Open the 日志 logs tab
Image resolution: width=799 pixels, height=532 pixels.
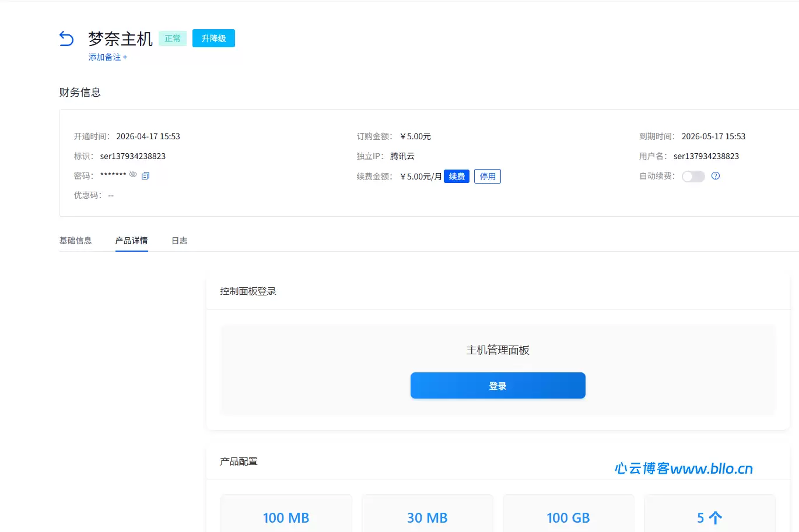click(179, 241)
